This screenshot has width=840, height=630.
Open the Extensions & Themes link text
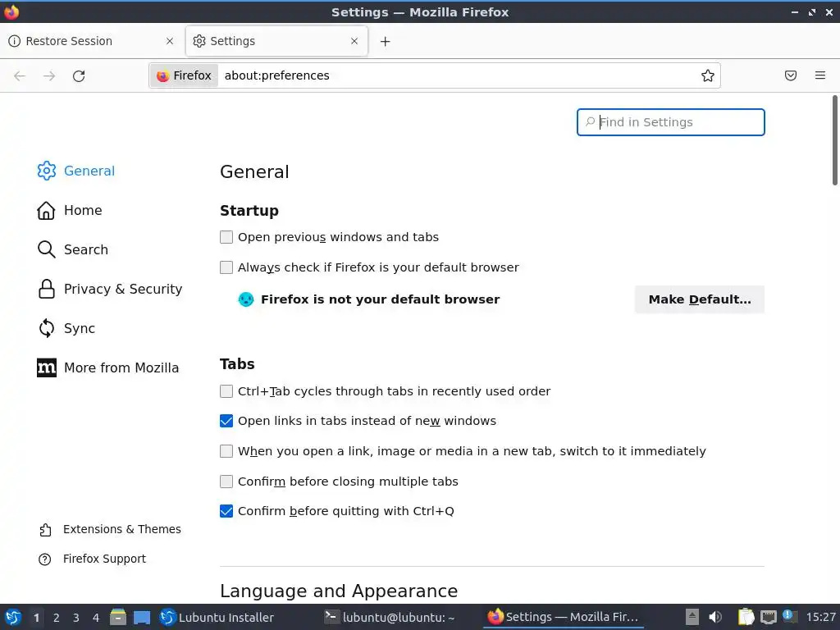click(122, 529)
